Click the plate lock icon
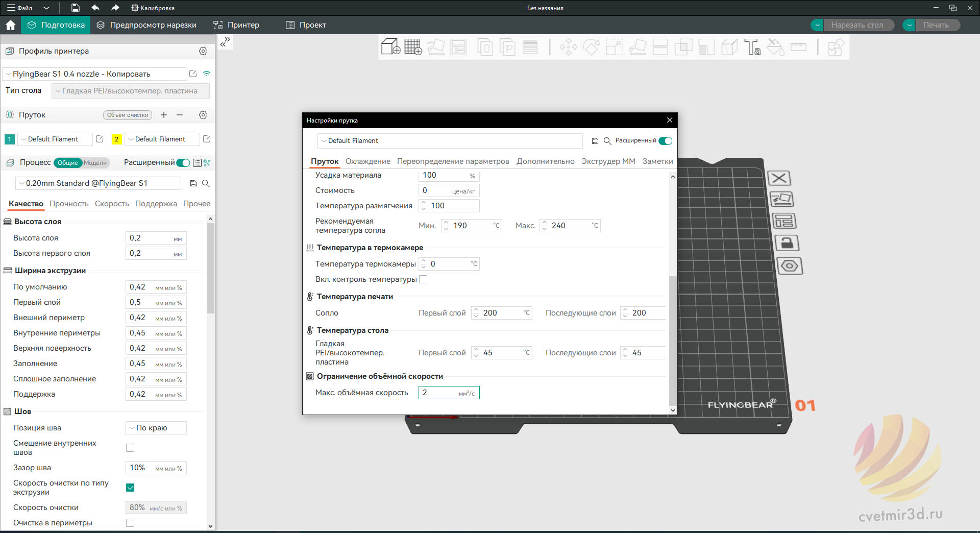980x533 pixels. [787, 243]
